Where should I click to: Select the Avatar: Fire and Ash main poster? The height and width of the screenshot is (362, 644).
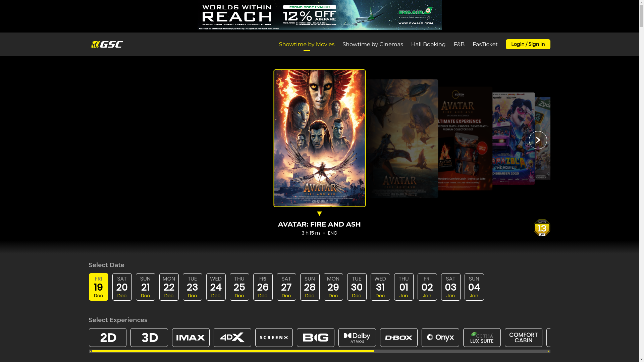click(x=320, y=138)
